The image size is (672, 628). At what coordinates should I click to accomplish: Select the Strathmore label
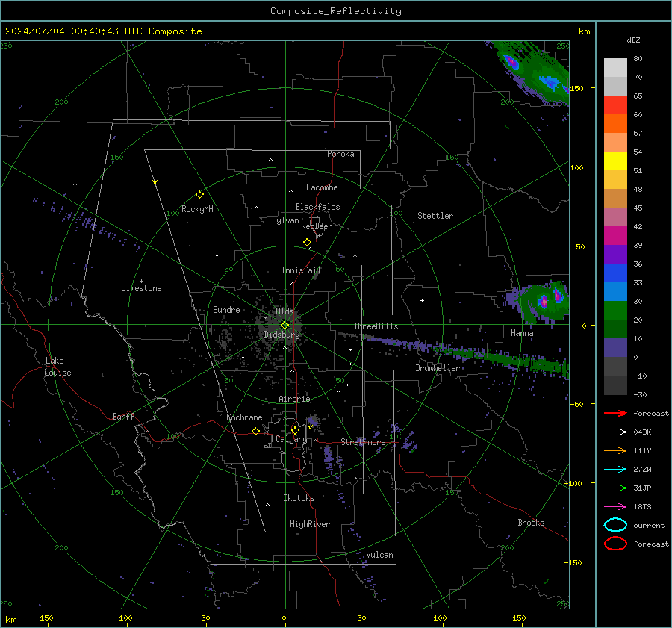pyautogui.click(x=363, y=442)
